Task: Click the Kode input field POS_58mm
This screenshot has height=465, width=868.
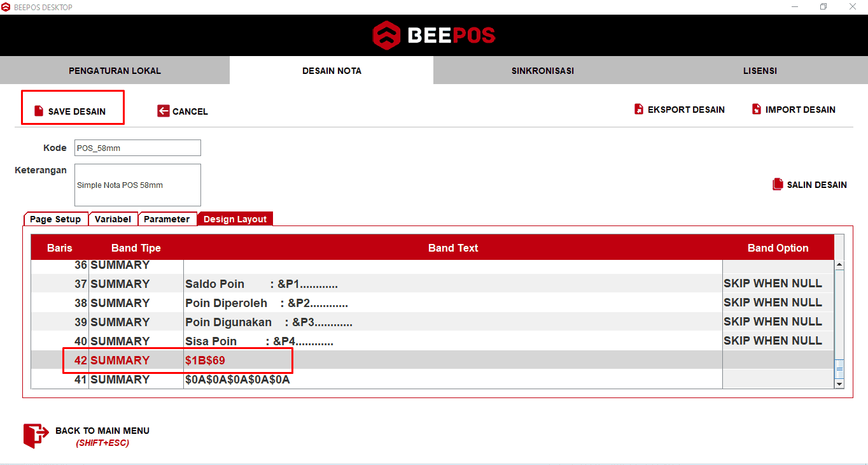Action: coord(137,148)
